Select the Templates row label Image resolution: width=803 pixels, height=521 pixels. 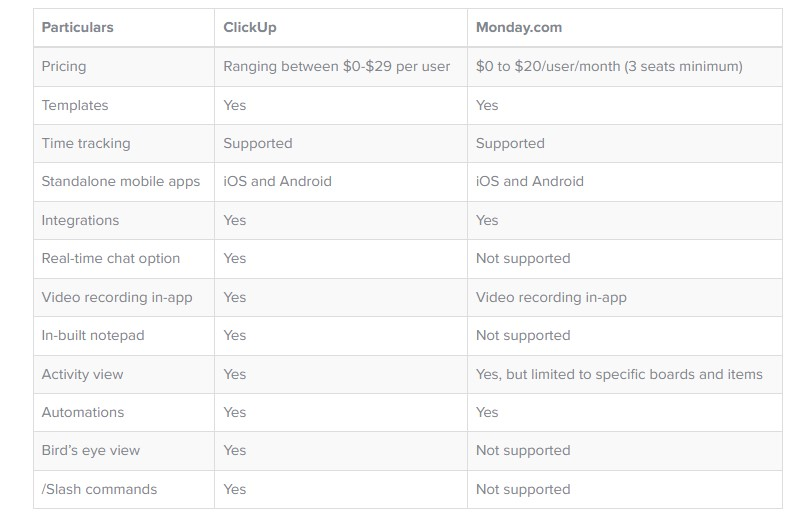(75, 105)
